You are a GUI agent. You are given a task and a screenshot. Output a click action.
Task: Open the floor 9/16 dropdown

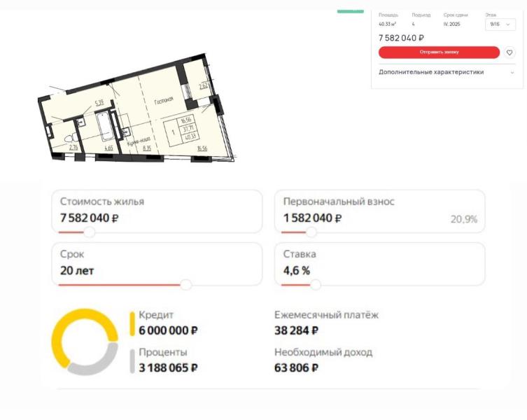click(500, 24)
